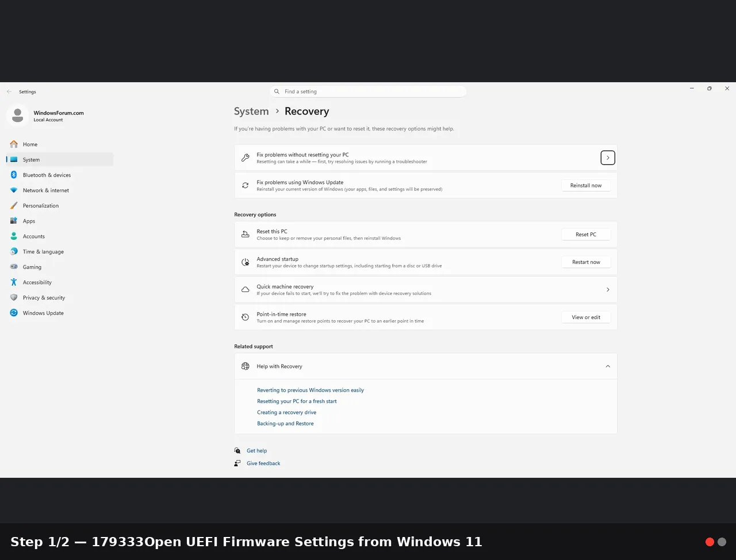
Task: Select the Network & internet wifi icon
Action: pos(14,190)
